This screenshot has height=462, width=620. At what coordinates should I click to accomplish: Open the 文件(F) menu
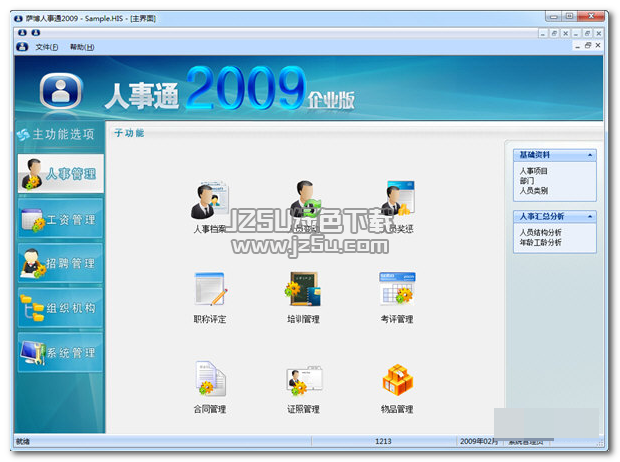(47, 47)
